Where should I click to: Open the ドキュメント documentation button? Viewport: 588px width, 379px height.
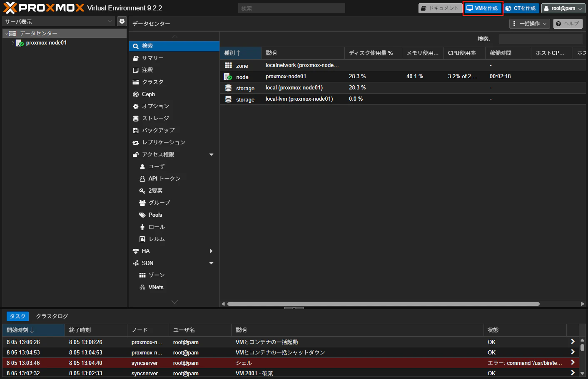(440, 8)
